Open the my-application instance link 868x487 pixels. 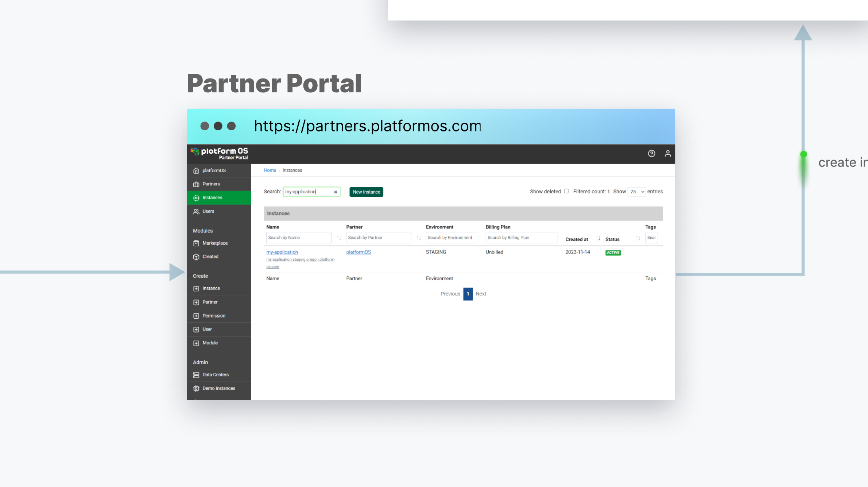(282, 252)
